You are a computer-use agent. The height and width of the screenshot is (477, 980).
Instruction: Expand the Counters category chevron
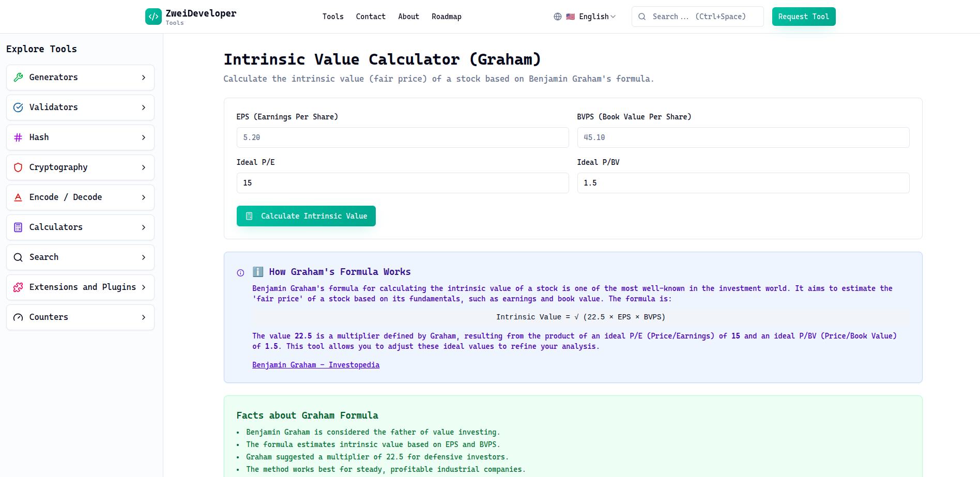click(x=144, y=317)
